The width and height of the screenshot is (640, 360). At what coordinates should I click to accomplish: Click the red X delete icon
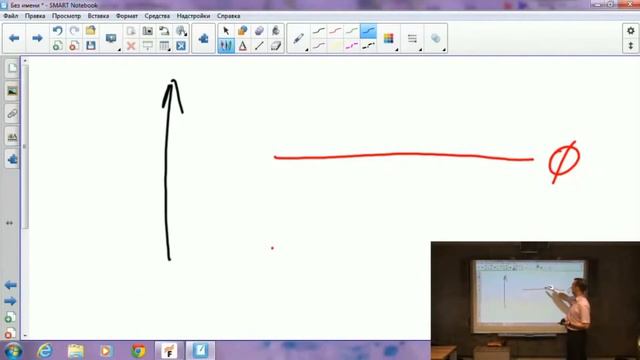(x=131, y=45)
